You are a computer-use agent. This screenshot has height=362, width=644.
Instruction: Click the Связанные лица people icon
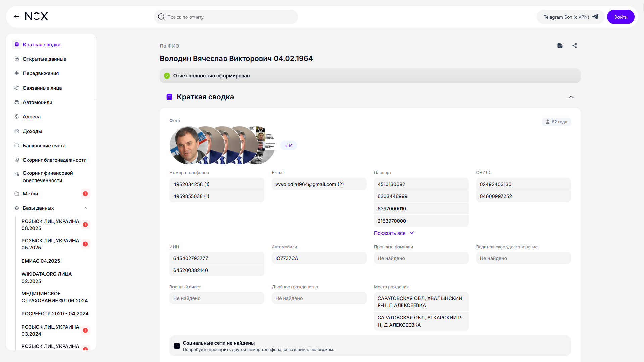click(17, 88)
